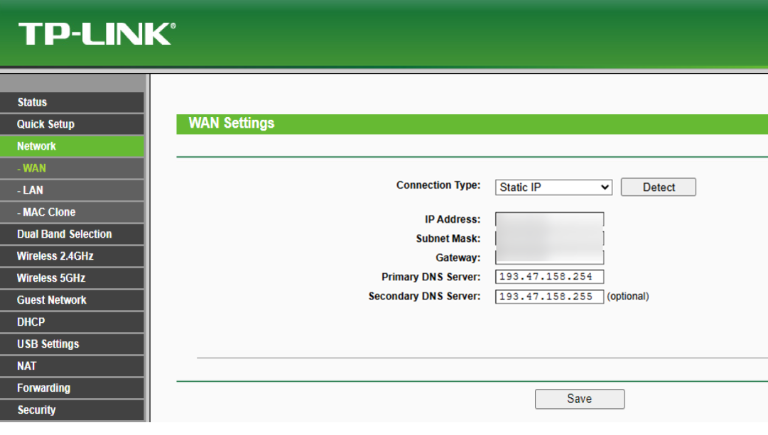Click the Secondary DNS Server field
This screenshot has height=435, width=768.
click(x=549, y=297)
